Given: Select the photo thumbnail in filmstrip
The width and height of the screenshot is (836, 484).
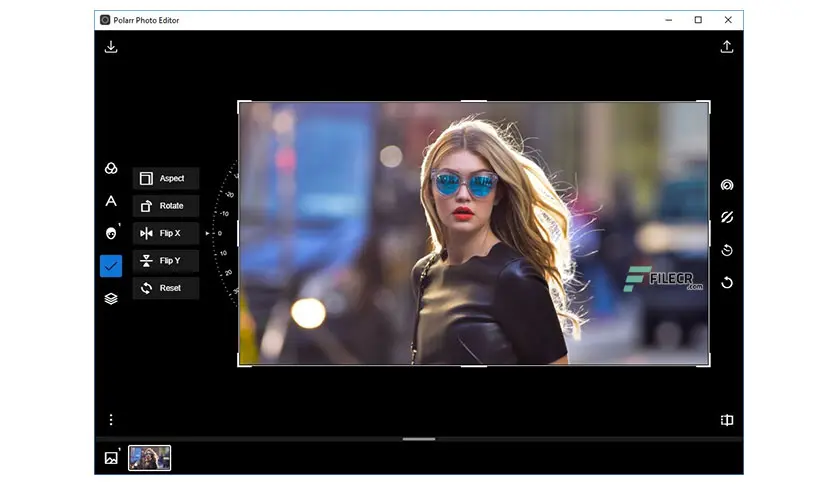Looking at the screenshot, I should [150, 458].
